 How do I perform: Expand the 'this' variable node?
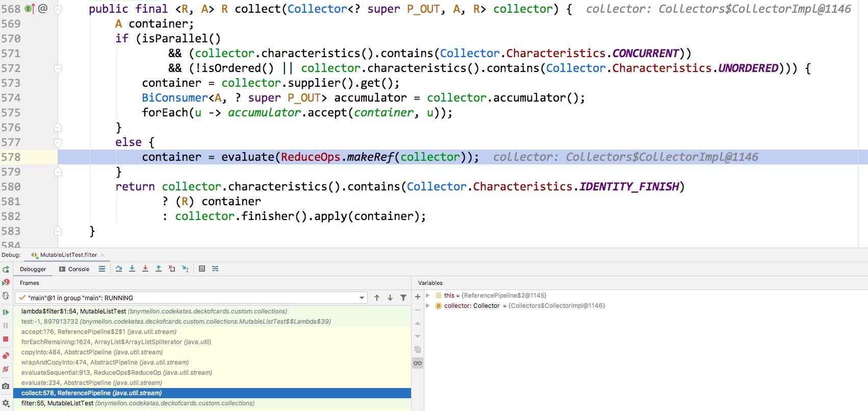pos(428,295)
